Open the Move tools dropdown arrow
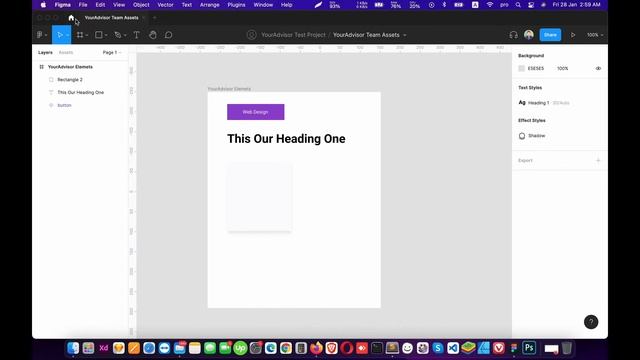 (67, 36)
